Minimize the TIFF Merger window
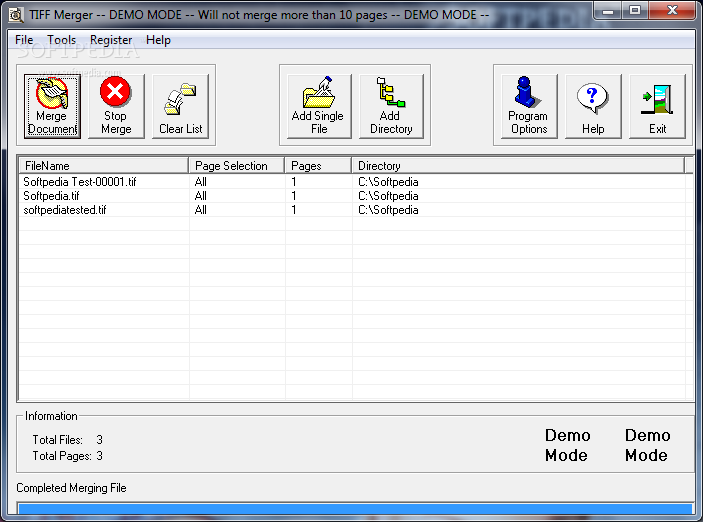The image size is (703, 522). coord(608,11)
